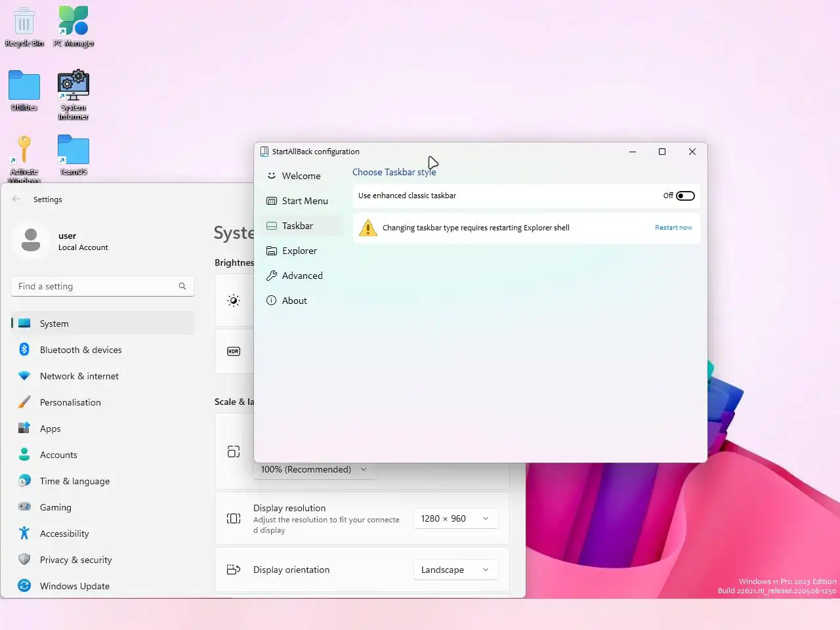
Task: Open the Start Menu section in StartAllBack
Action: 302,201
